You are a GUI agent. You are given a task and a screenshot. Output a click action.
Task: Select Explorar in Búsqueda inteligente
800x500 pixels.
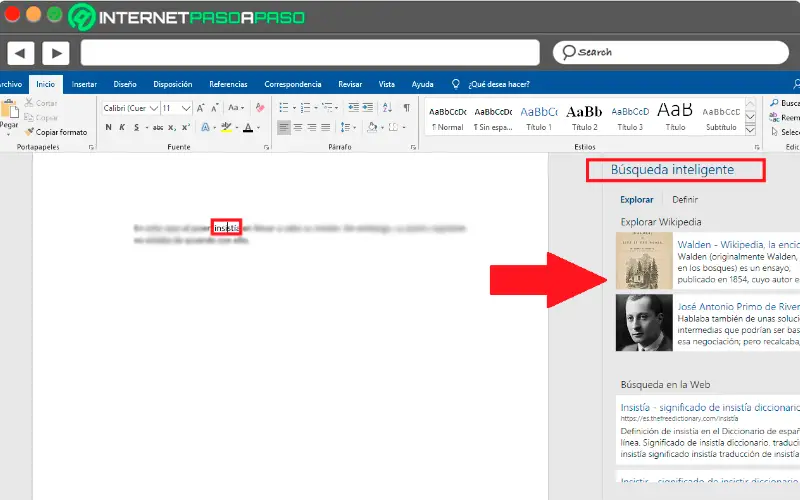click(x=636, y=199)
